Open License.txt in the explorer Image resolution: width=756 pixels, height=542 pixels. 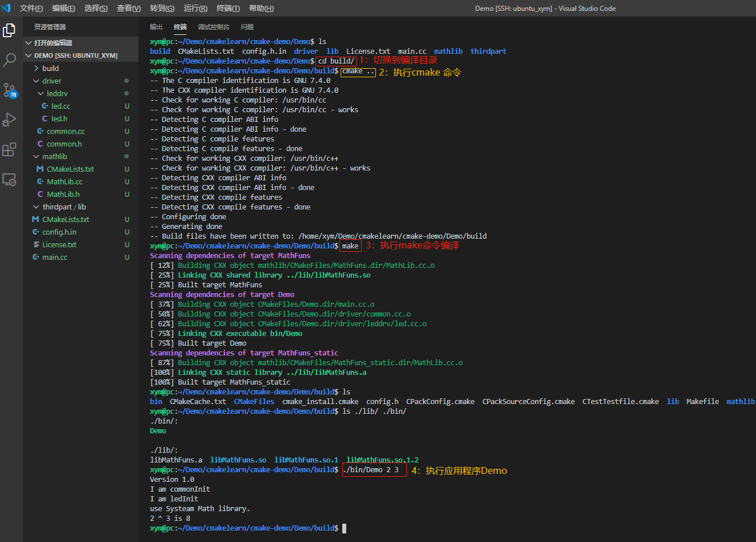[x=59, y=244]
